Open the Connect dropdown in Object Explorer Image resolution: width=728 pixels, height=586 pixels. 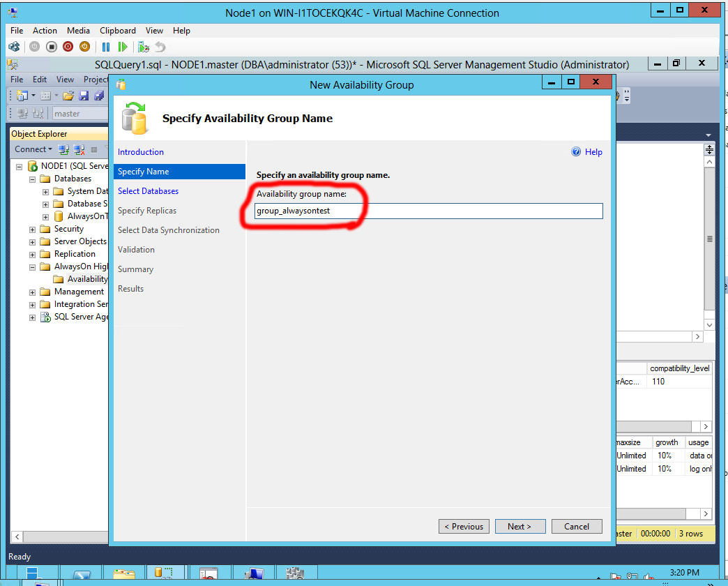[x=33, y=149]
